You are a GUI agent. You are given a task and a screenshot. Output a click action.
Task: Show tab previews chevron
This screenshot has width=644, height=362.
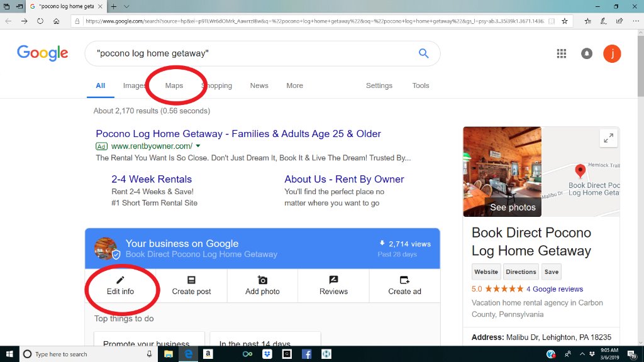[126, 6]
